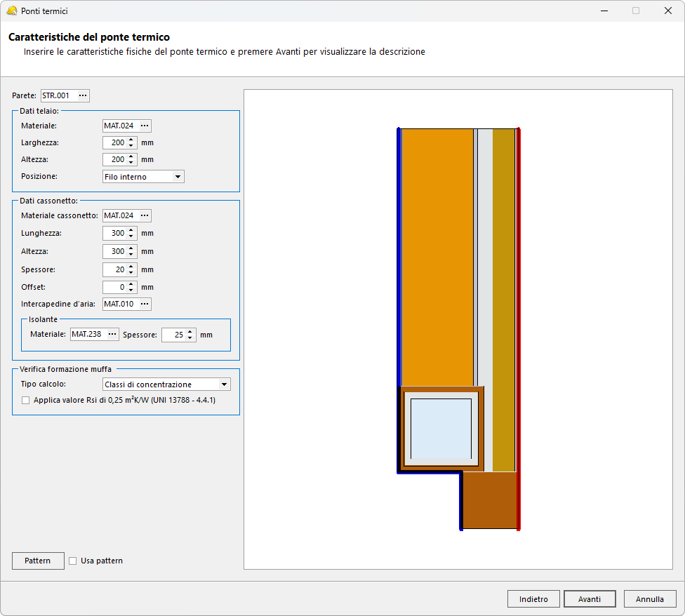The height and width of the screenshot is (616, 685).
Task: Open Isolante material MAT.238 browse button
Action: pos(112,335)
